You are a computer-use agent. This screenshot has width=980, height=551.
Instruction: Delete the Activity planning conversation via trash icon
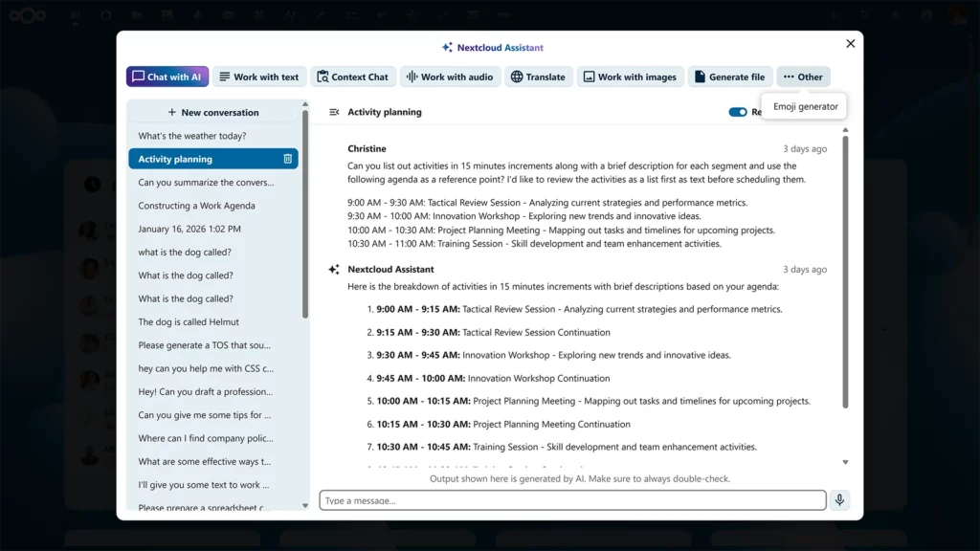pyautogui.click(x=288, y=159)
